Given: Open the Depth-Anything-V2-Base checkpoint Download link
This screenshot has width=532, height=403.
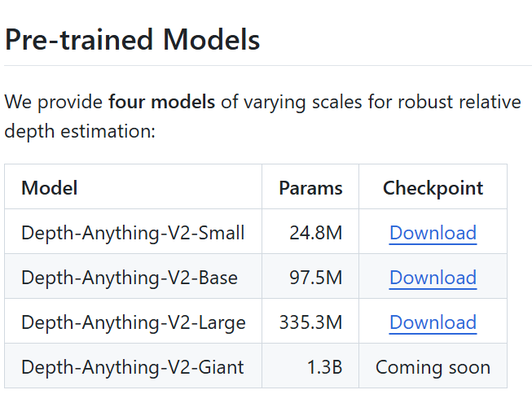Looking at the screenshot, I should tap(433, 278).
